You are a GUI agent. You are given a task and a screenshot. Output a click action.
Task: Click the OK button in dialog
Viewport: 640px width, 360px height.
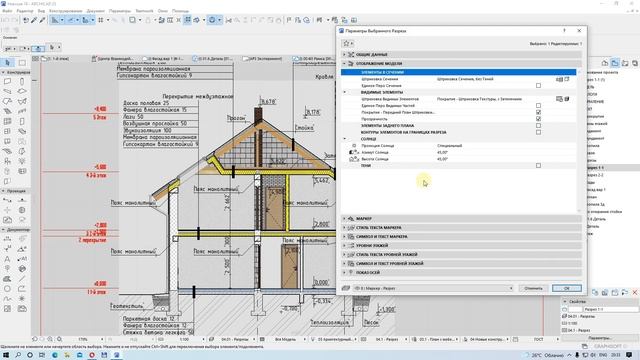[567, 288]
